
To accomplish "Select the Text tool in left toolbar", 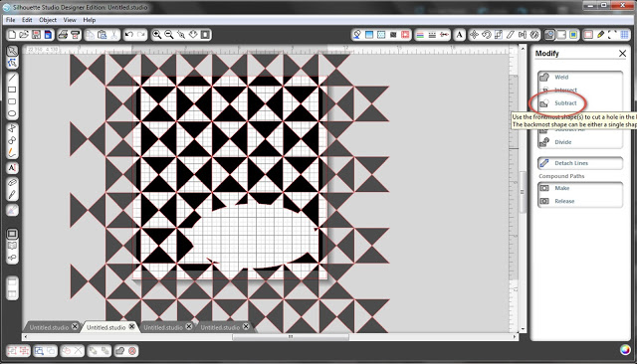I will click(12, 168).
